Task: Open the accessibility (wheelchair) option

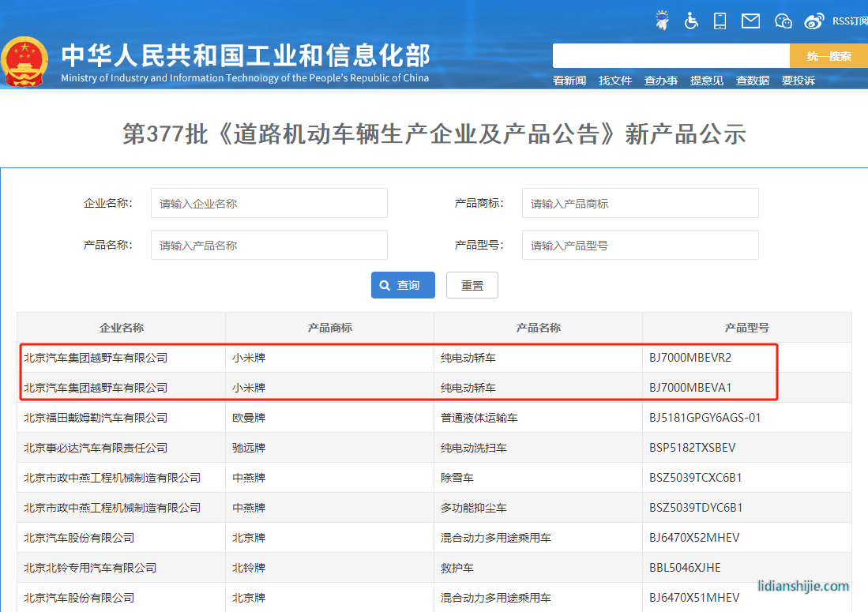Action: (691, 20)
